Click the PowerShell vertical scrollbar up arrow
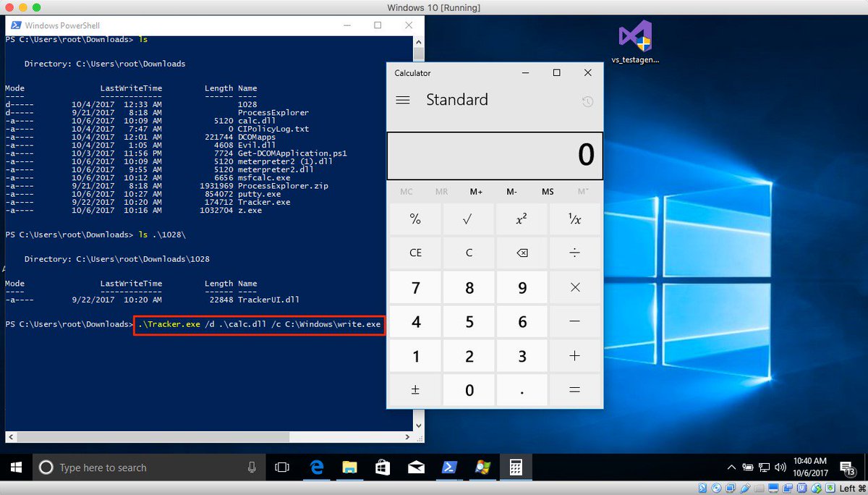Viewport: 868px width, 495px height. pyautogui.click(x=418, y=41)
